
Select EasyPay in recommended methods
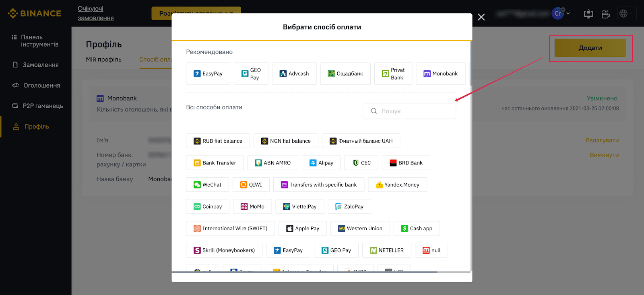pos(208,74)
